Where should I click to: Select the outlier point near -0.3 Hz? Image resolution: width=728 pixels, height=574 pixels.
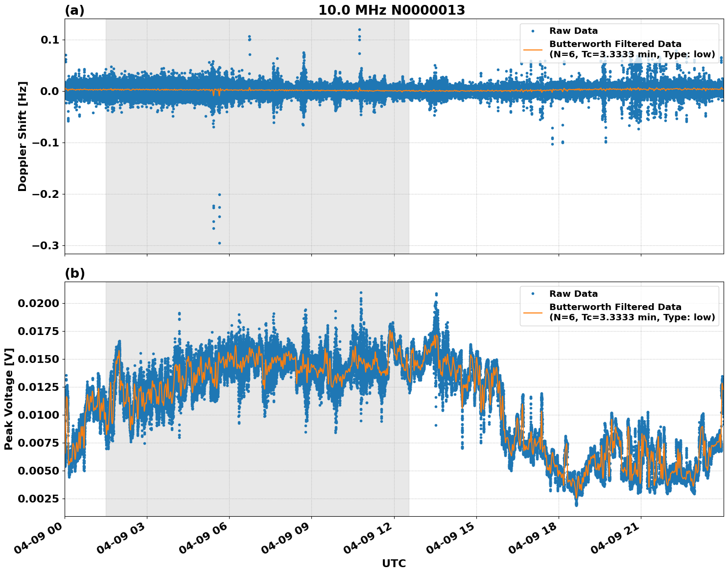pyautogui.click(x=219, y=243)
